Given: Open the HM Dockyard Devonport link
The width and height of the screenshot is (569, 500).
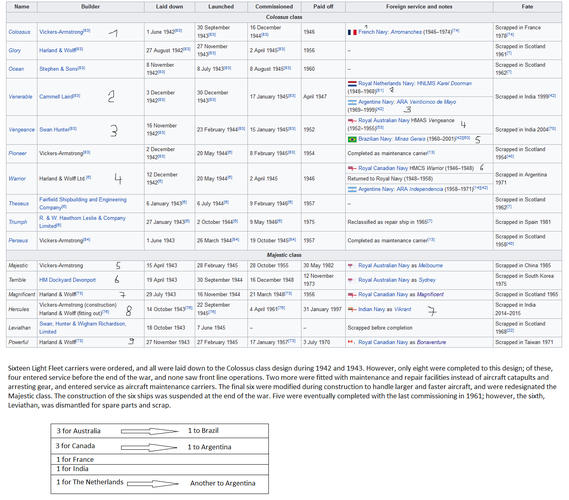Looking at the screenshot, I should 67,280.
